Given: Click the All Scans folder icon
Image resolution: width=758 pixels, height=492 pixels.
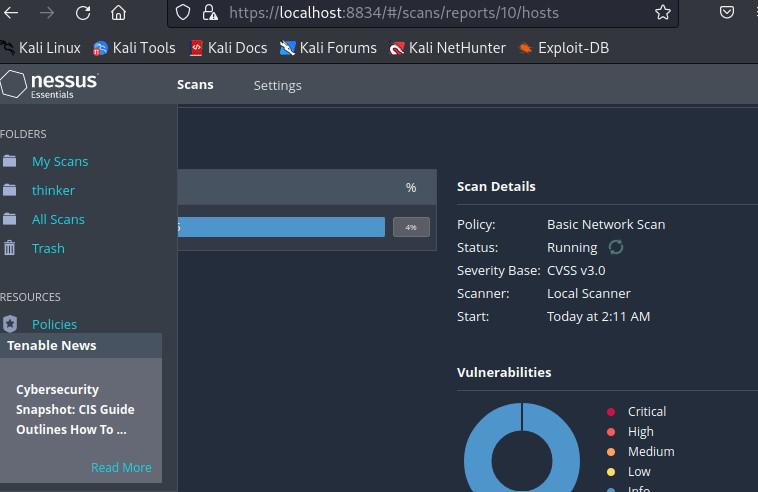Looking at the screenshot, I should (10, 219).
